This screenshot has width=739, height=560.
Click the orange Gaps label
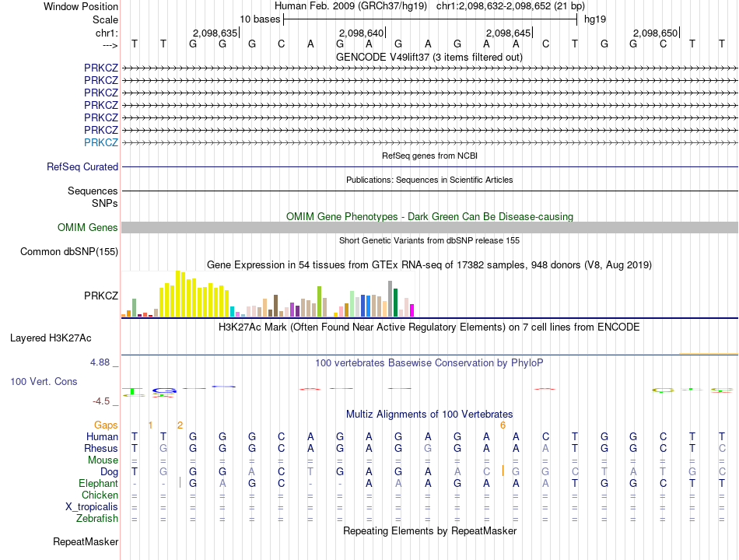click(x=106, y=425)
